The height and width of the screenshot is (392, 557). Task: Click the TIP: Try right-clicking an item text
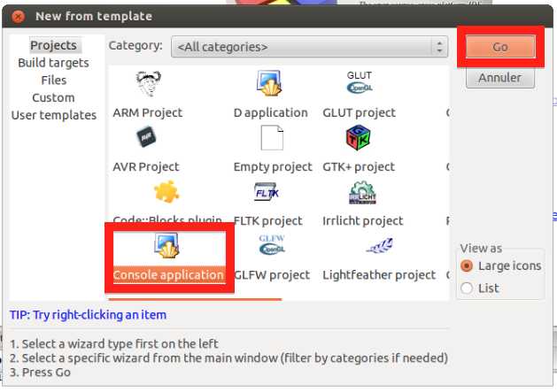88,315
